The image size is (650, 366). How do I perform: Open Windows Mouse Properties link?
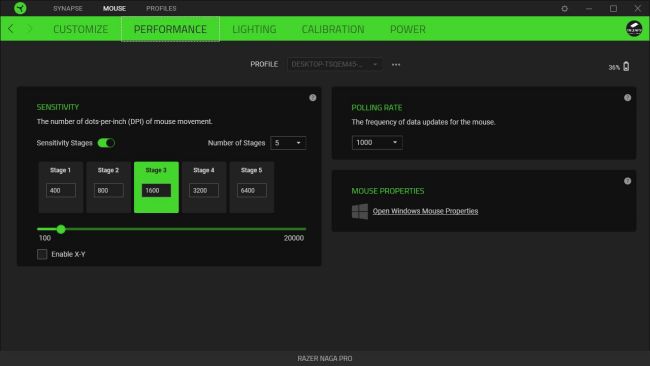coord(425,211)
